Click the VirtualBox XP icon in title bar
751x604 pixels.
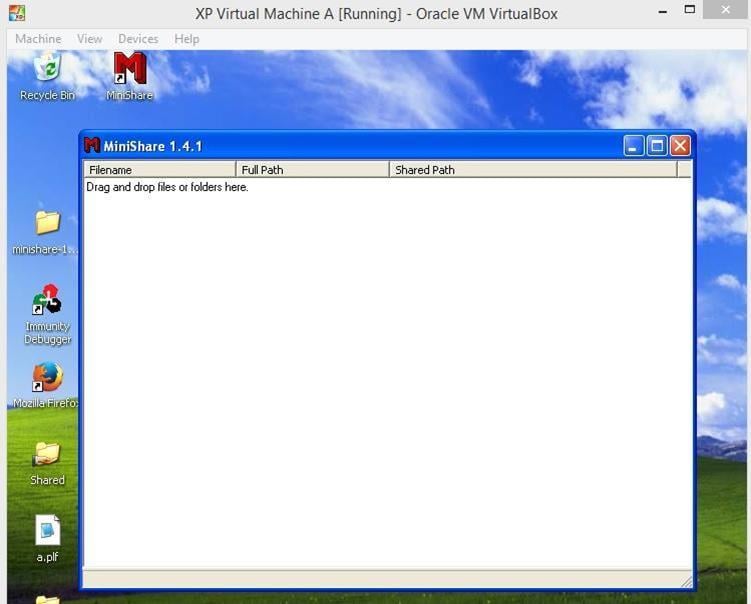click(16, 14)
